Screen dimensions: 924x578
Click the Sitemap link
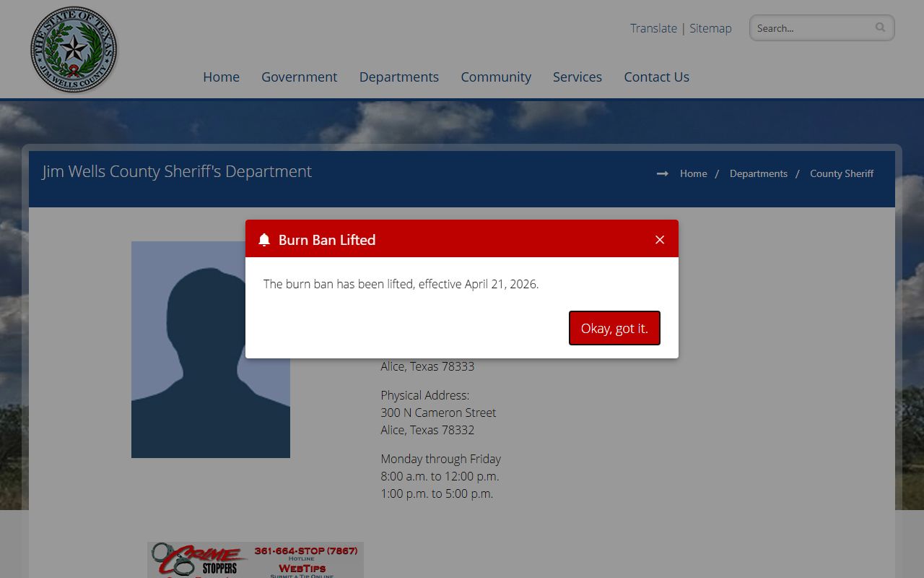[710, 28]
